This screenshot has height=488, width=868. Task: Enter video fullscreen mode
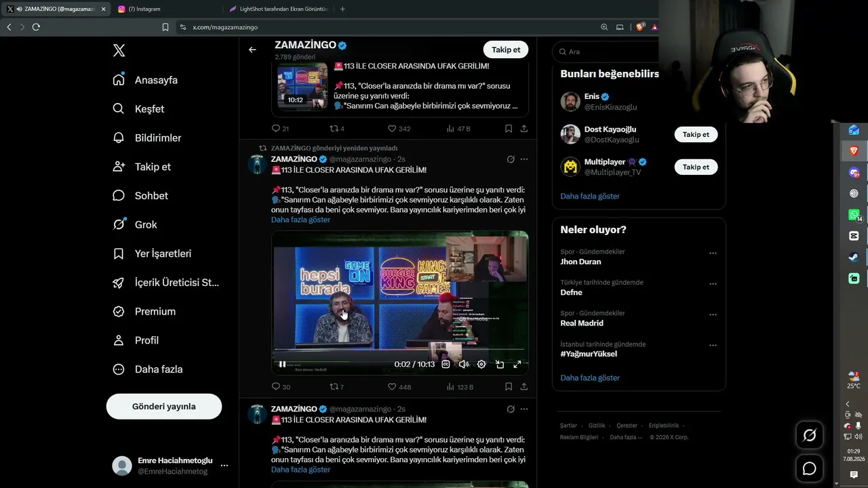pyautogui.click(x=517, y=364)
